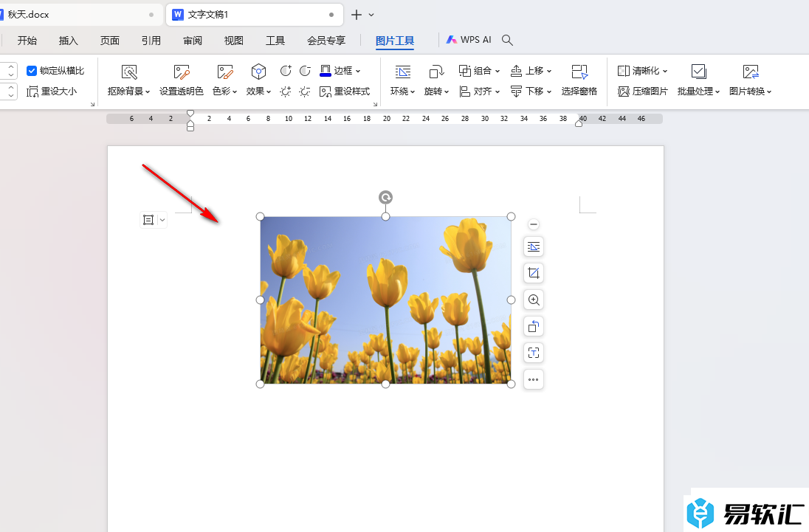Click the floating layout options wrap icon
The height and width of the screenshot is (532, 809).
tap(534, 247)
